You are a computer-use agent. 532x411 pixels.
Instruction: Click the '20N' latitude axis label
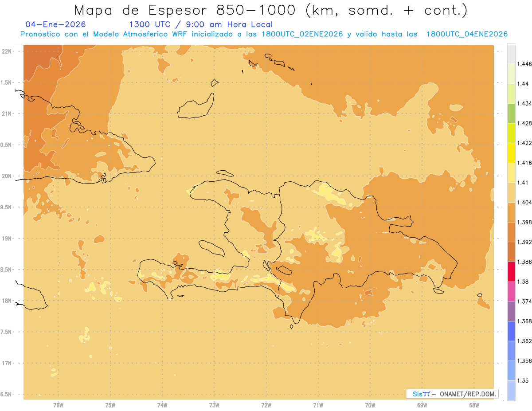7,176
